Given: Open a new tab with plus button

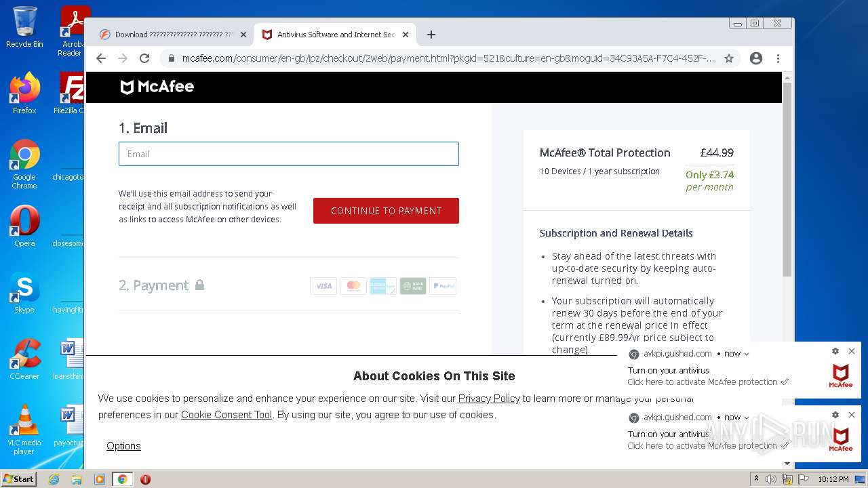Looking at the screenshot, I should click(431, 35).
